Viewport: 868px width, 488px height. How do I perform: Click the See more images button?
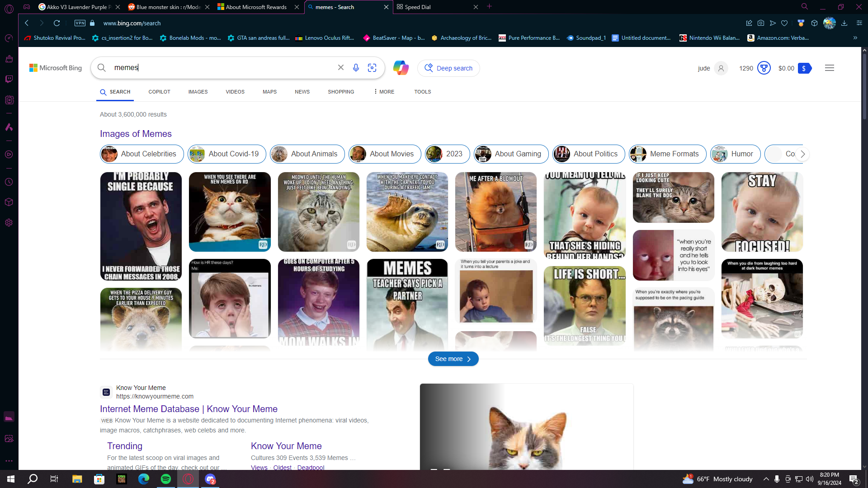[453, 359]
